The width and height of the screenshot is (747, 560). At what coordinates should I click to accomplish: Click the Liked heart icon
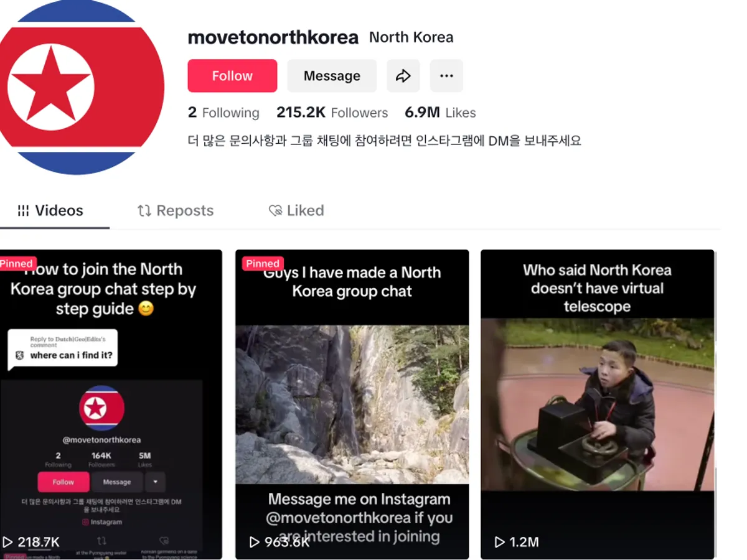point(275,211)
